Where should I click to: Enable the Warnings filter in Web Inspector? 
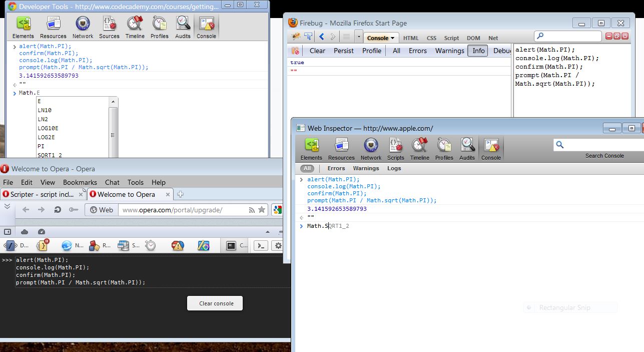(x=366, y=168)
